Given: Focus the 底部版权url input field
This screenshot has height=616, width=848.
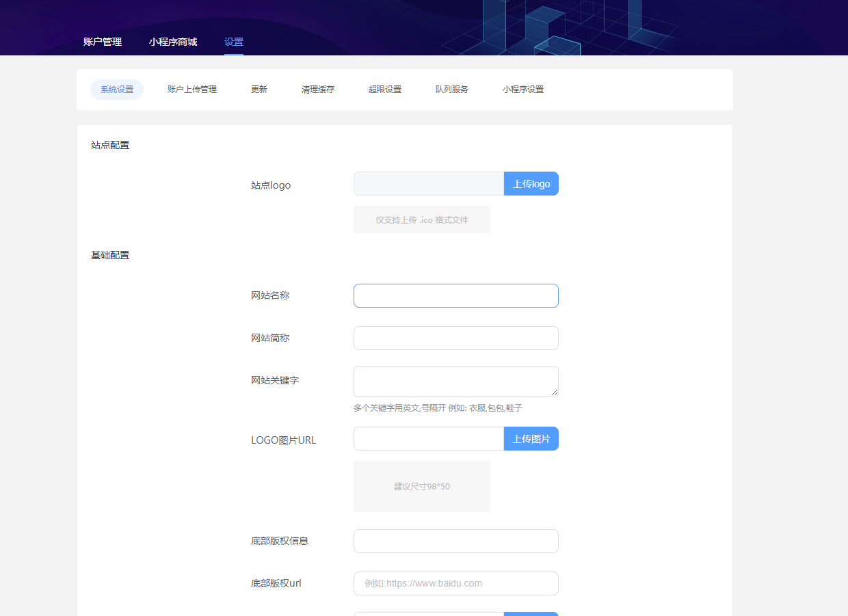Looking at the screenshot, I should 456,583.
